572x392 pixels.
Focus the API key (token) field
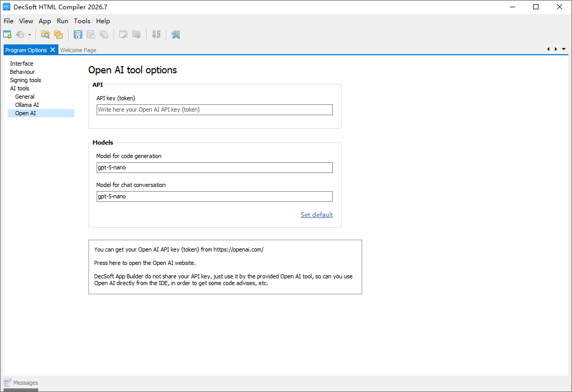[x=214, y=110]
